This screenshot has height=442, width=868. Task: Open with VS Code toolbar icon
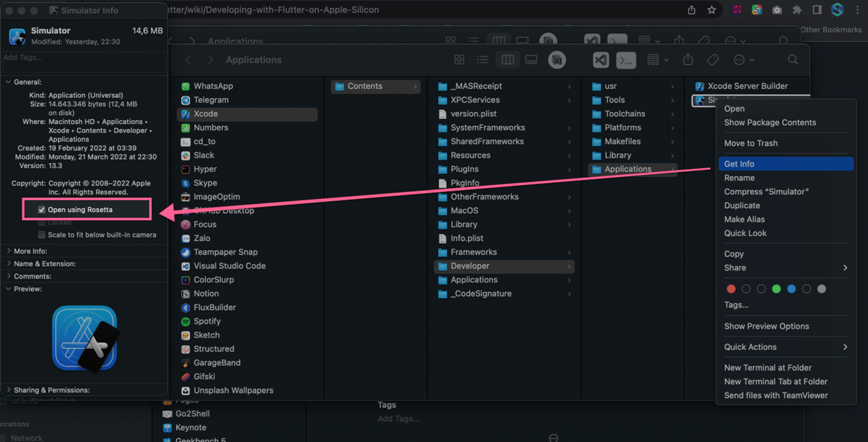(x=600, y=60)
